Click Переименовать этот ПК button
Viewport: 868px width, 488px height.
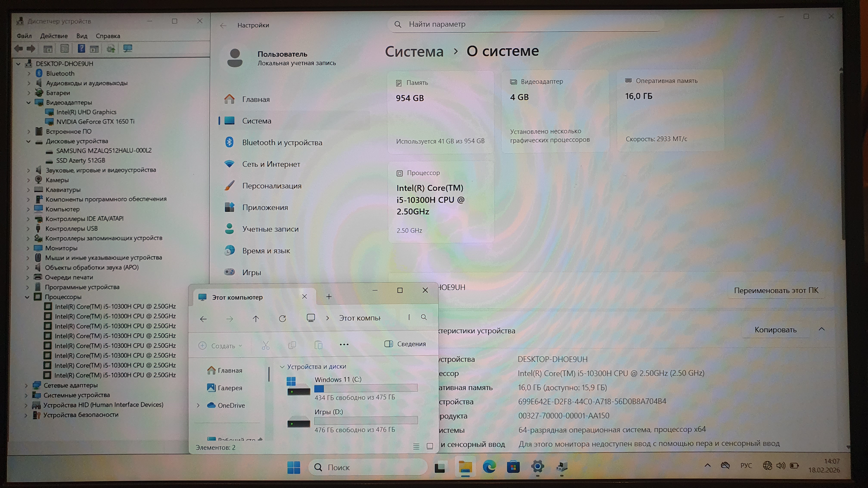coord(776,290)
